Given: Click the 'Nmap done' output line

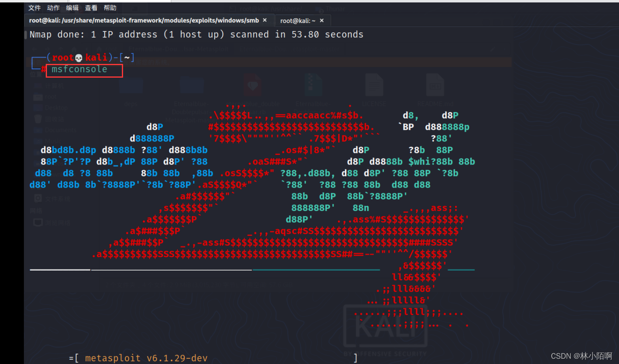Looking at the screenshot, I should click(x=196, y=34).
